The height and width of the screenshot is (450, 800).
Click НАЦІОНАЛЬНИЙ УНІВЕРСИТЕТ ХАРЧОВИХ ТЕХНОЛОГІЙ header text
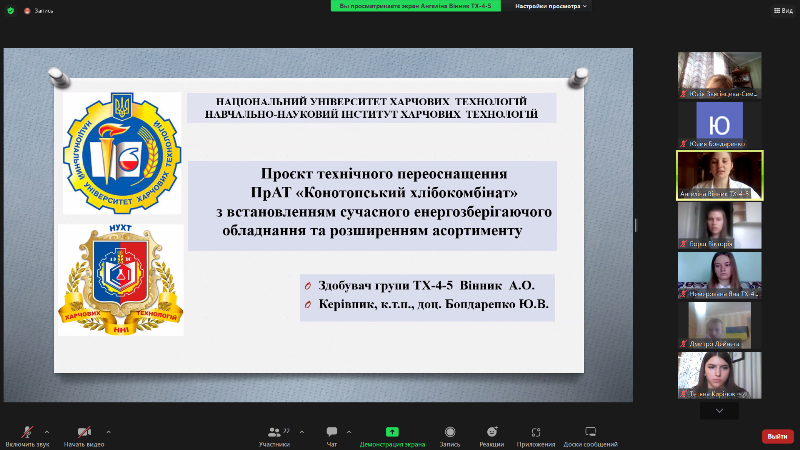[x=371, y=102]
